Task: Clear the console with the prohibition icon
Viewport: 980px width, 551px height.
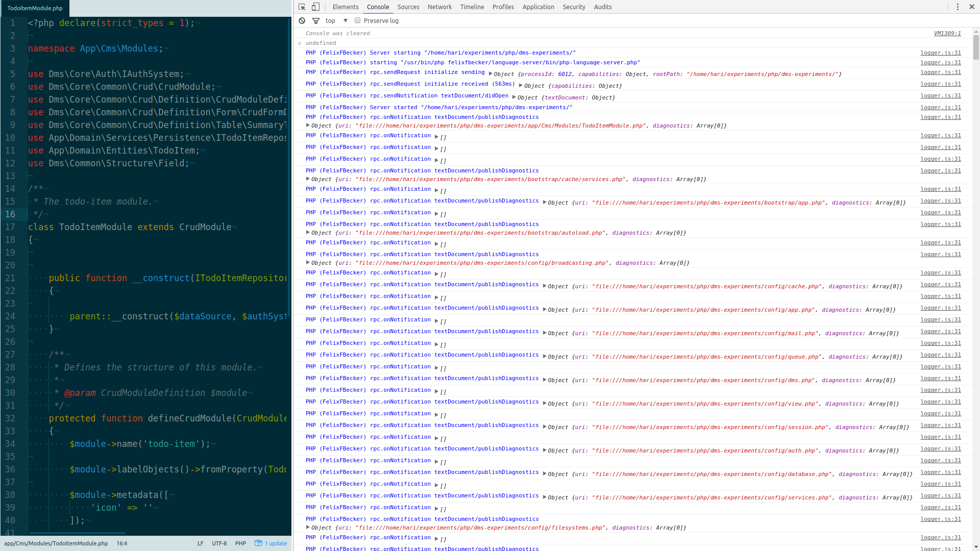Action: [x=302, y=20]
